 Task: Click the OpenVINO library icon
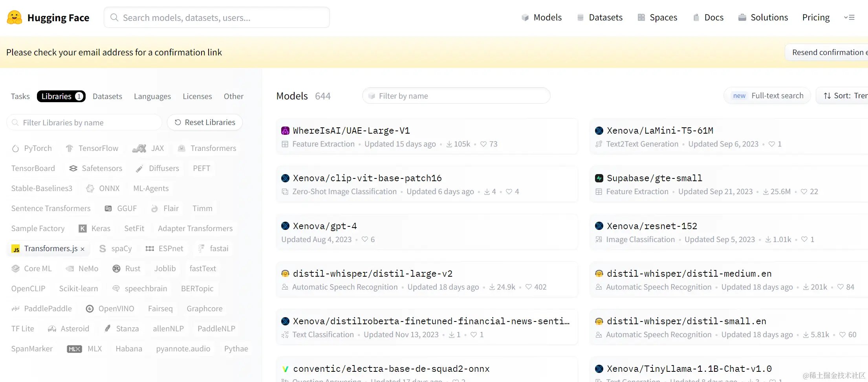pos(90,309)
